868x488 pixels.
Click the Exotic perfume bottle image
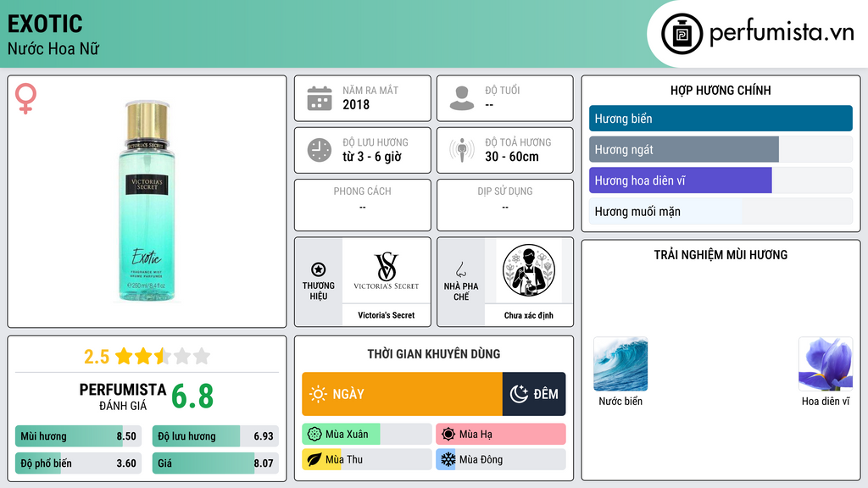tap(147, 202)
